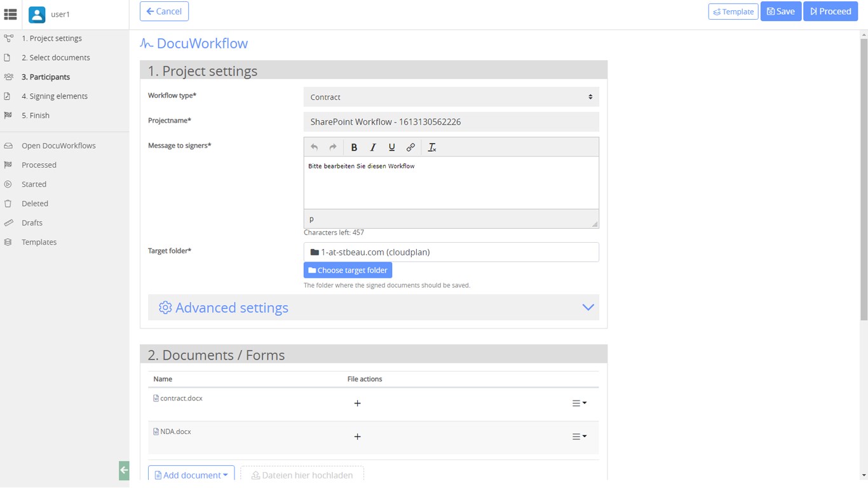
Task: Click the plus icon for NDA.docx
Action: (x=357, y=437)
